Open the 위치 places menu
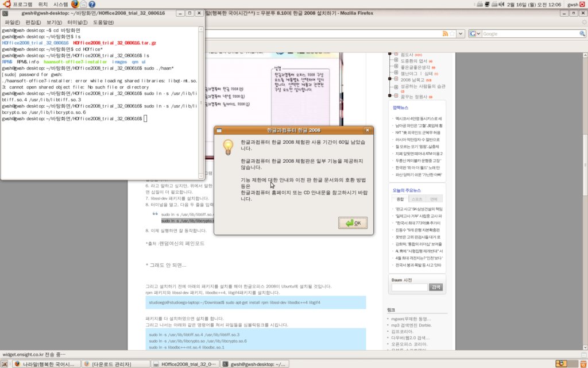This screenshot has height=368, width=588. click(42, 5)
